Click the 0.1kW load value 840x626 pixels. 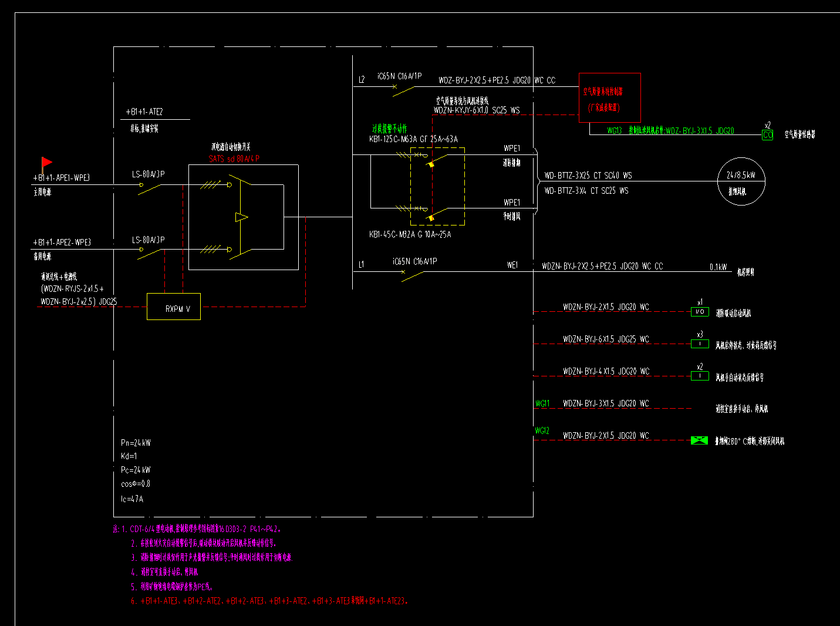[x=718, y=267]
